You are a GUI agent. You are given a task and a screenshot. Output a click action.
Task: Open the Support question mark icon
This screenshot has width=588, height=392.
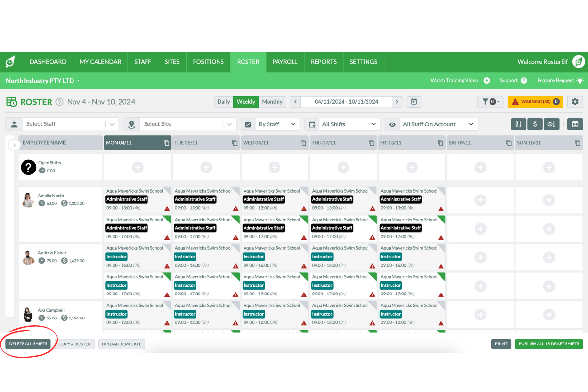[x=524, y=81]
